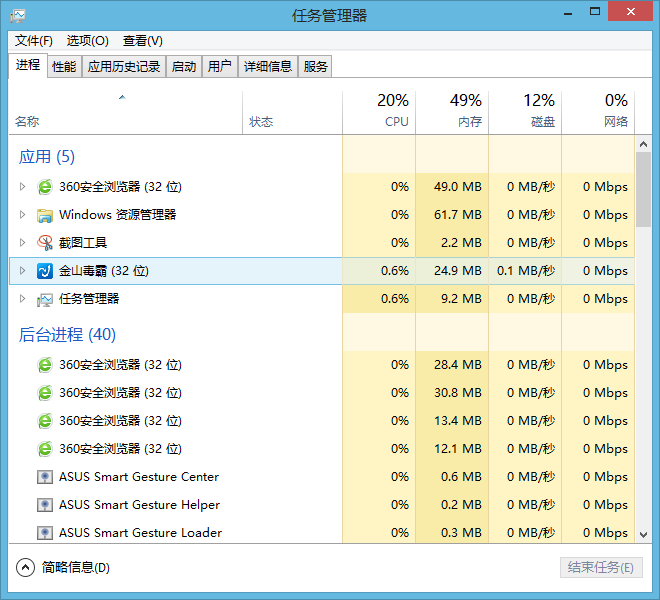Switch to the 详细信息 tab
This screenshot has width=660, height=600.
pyautogui.click(x=268, y=67)
